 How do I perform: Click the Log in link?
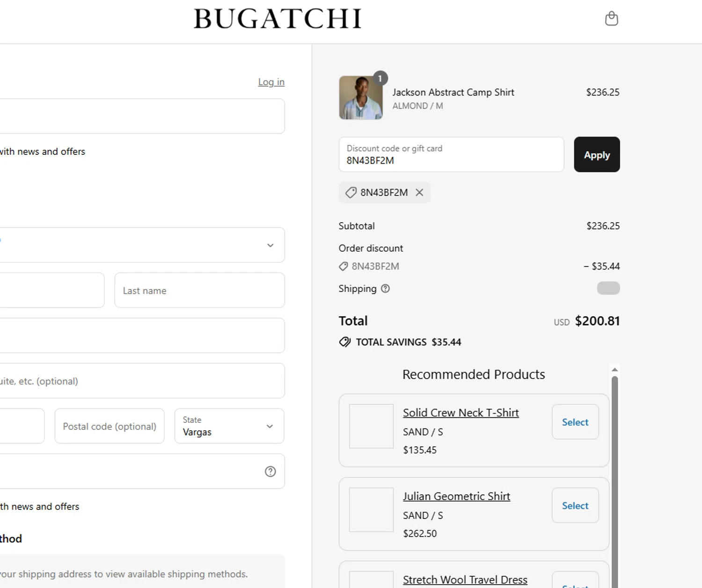click(271, 82)
